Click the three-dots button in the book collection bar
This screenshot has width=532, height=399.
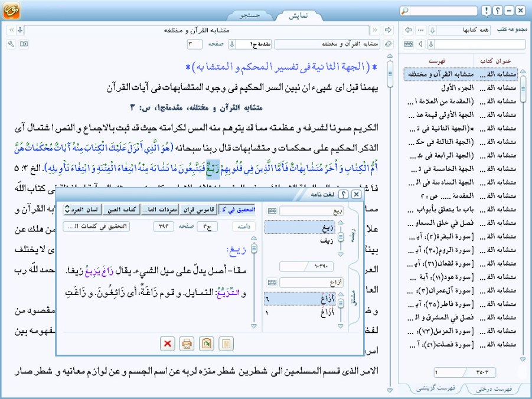point(421,30)
